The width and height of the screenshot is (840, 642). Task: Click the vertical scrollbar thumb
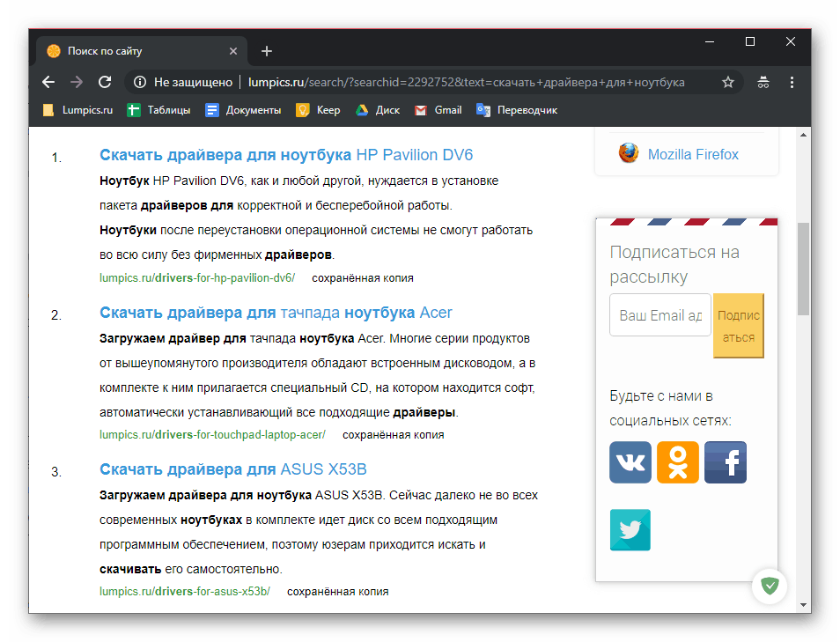[803, 269]
